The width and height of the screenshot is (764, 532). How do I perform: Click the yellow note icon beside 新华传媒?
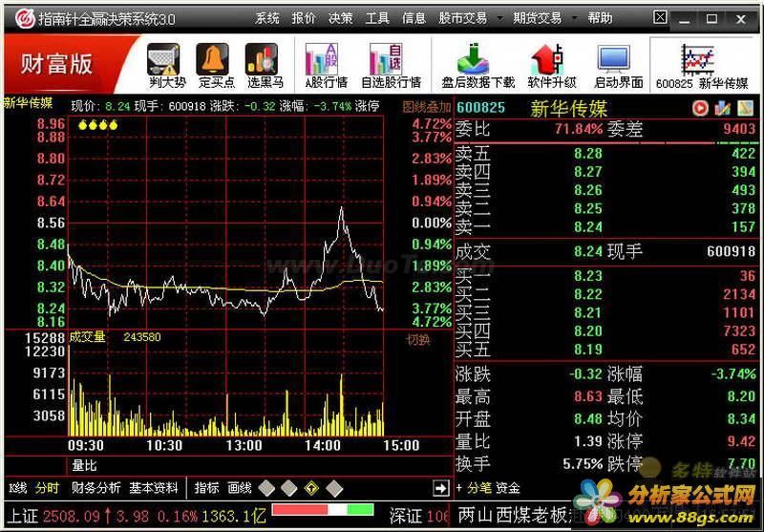click(x=745, y=108)
